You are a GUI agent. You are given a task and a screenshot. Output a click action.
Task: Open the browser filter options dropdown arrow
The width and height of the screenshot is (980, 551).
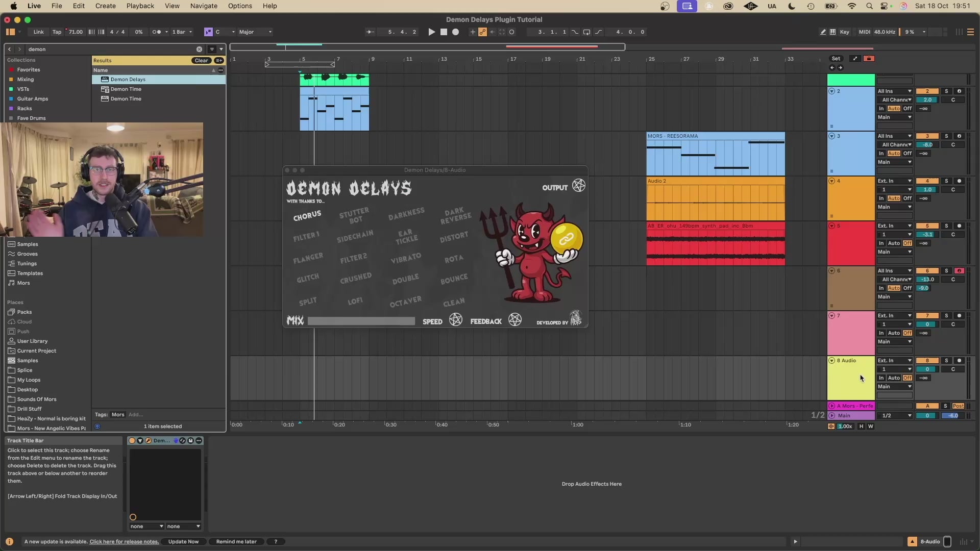(x=221, y=49)
